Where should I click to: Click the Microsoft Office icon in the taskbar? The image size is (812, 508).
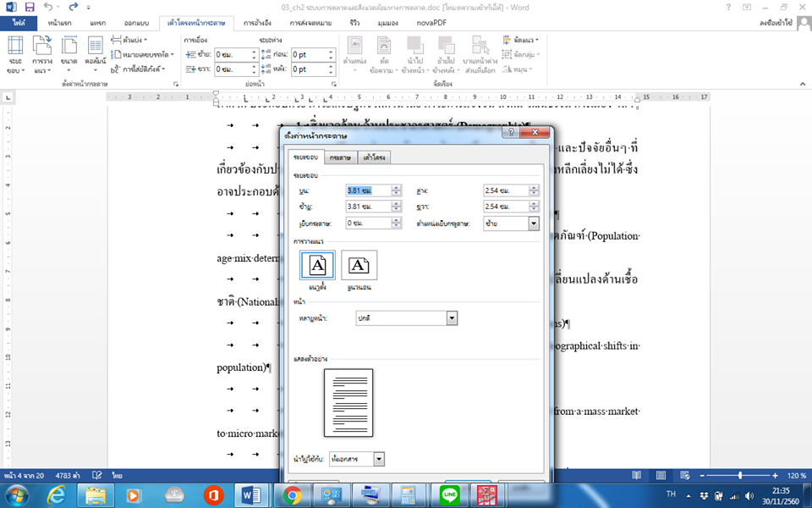(213, 495)
